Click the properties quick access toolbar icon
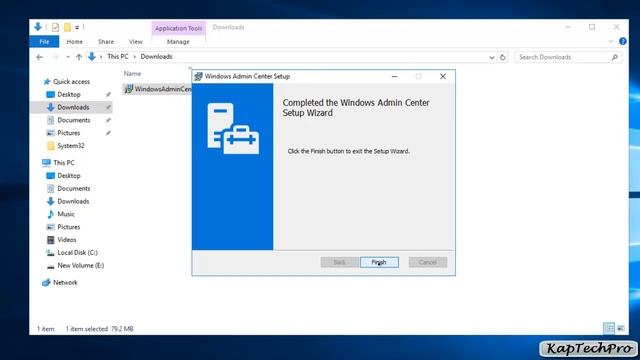640x360 pixels. coord(56,27)
